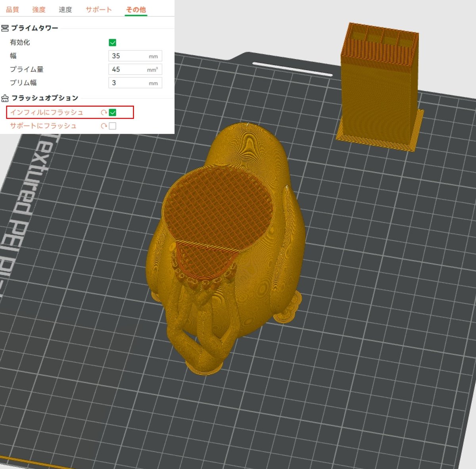Image resolution: width=476 pixels, height=469 pixels.
Task: Reset サポートにフラッシュ via its revert icon
Action: (104, 126)
